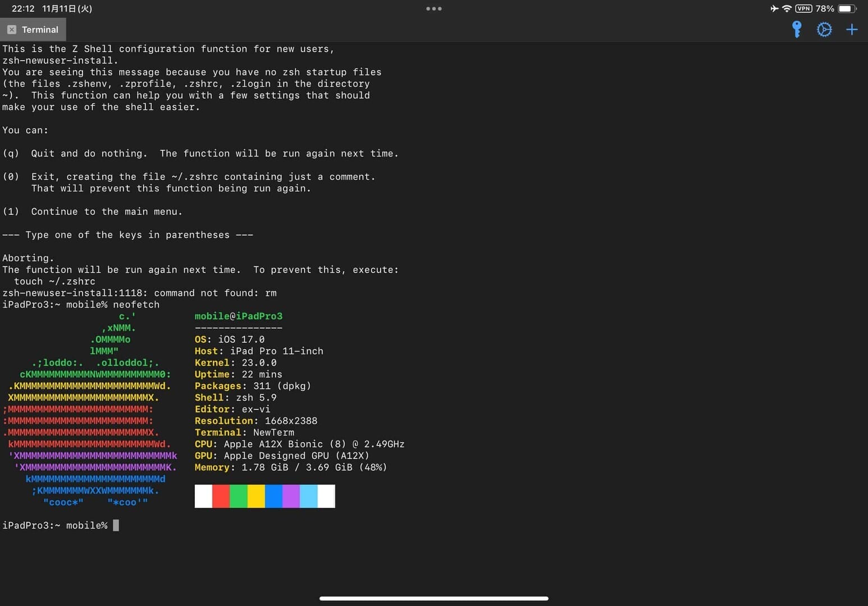Image resolution: width=868 pixels, height=606 pixels.
Task: Tap the home indicator bar at bottom
Action: point(433,598)
